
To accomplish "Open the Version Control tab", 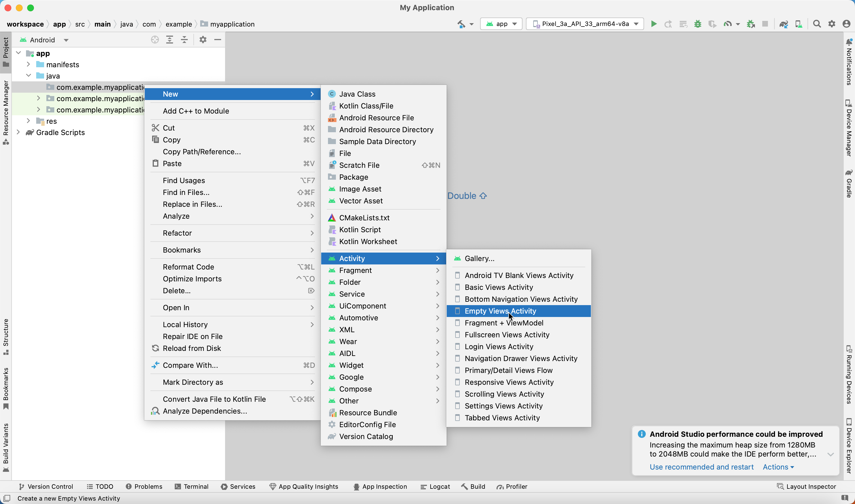I will 46,487.
